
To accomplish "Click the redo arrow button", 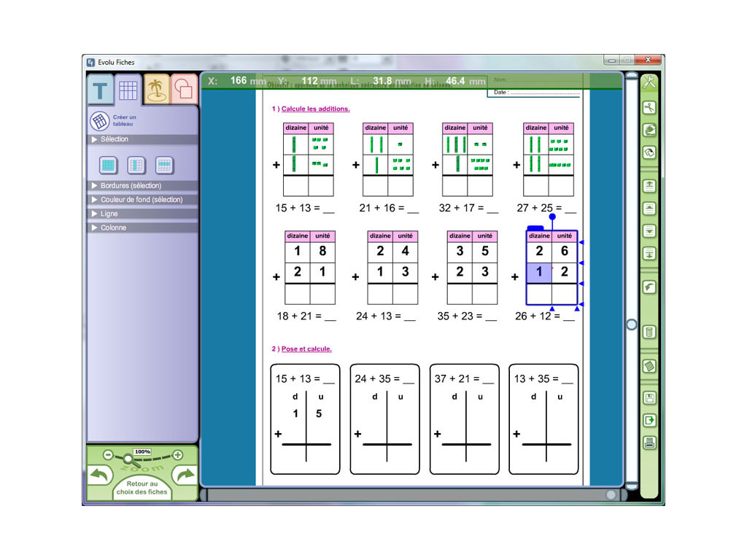I will click(186, 475).
